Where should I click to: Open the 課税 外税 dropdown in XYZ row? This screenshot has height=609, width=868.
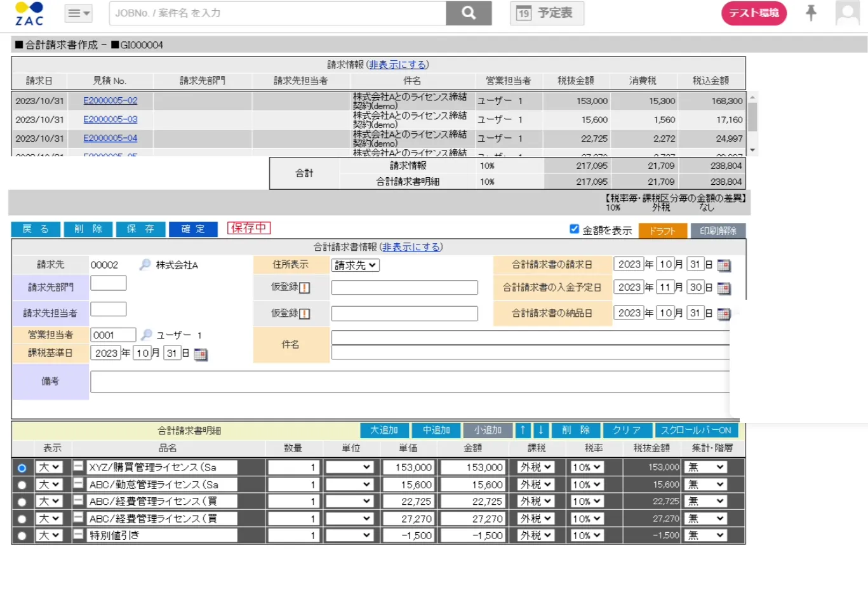[536, 467]
